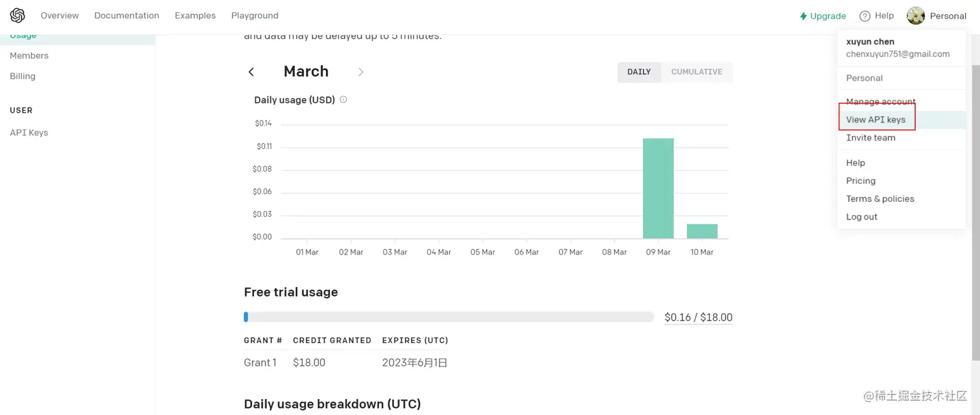Select View API keys menu item
Image resolution: width=980 pixels, height=415 pixels.
tap(876, 120)
